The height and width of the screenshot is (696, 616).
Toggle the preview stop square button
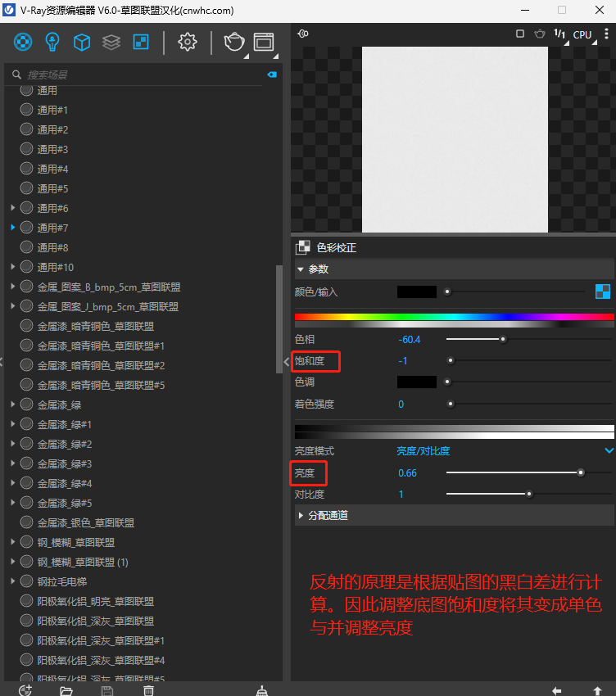click(x=520, y=34)
